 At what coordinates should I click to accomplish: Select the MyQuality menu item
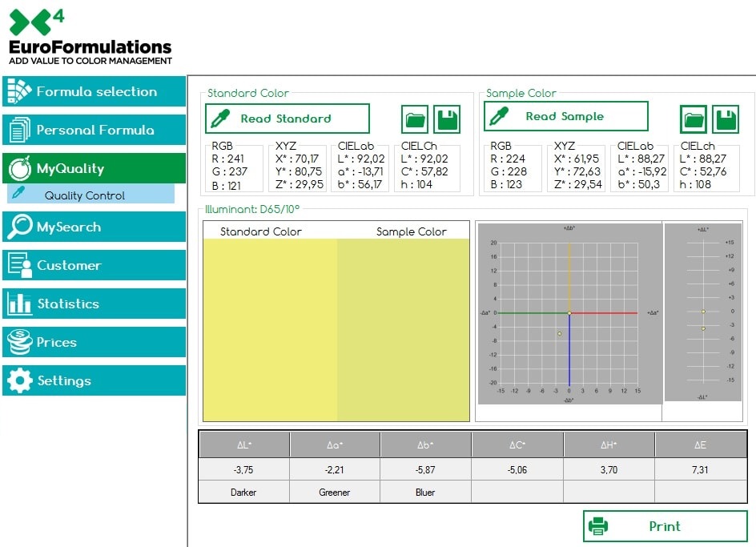click(94, 168)
